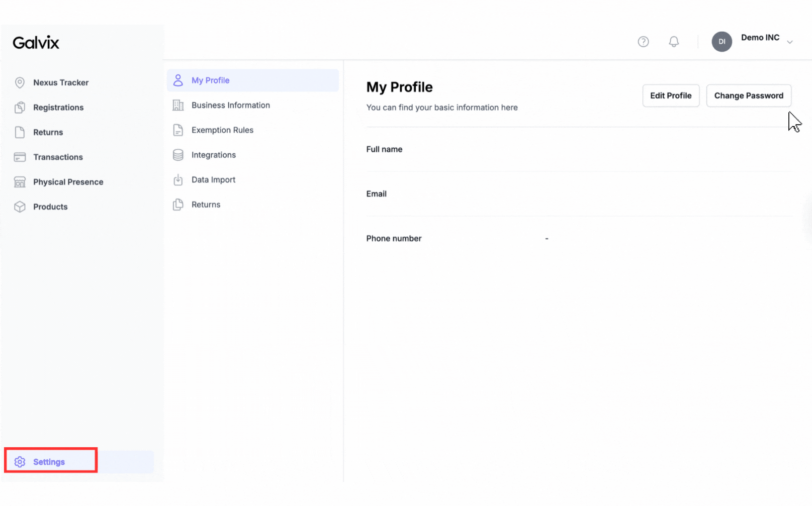The height and width of the screenshot is (506, 812).
Task: Open Returns in the main sidebar
Action: point(48,132)
